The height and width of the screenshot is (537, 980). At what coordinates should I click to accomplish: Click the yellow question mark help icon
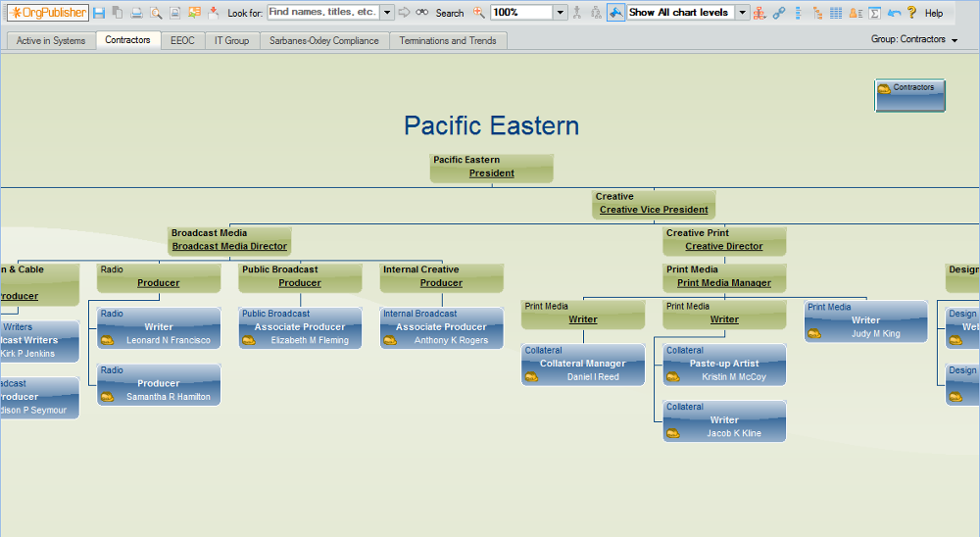911,13
